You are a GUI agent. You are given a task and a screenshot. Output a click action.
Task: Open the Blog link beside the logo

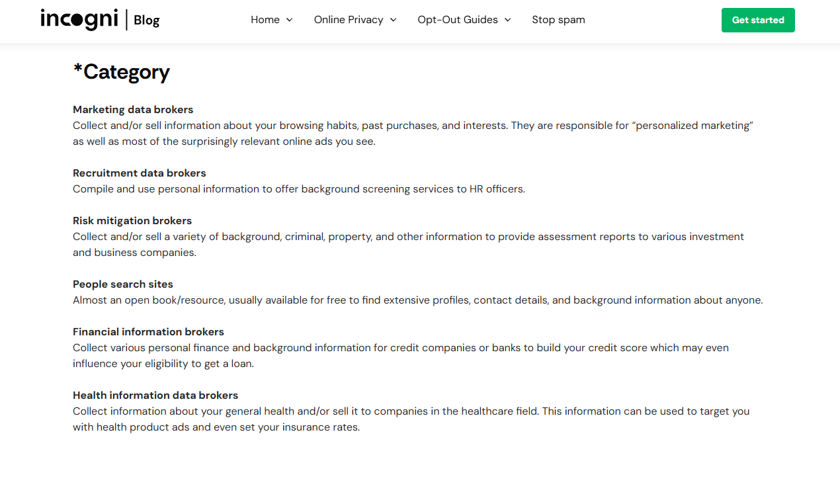[146, 21]
